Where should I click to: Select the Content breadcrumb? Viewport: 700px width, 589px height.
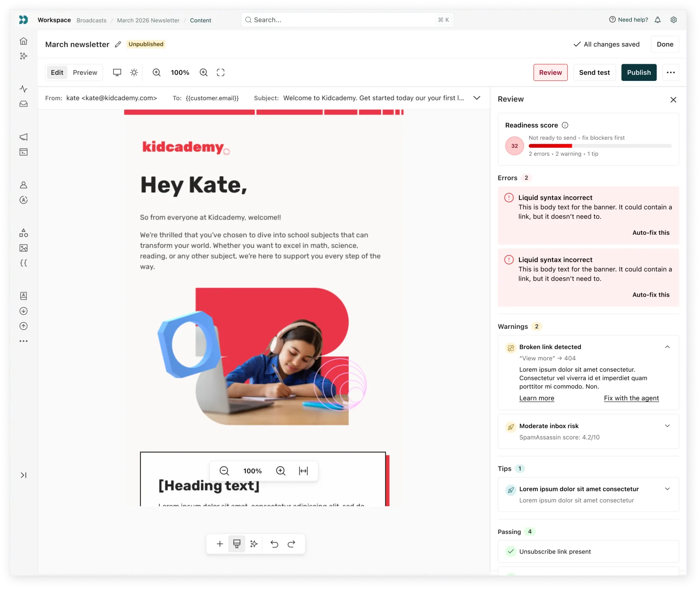pyautogui.click(x=200, y=21)
